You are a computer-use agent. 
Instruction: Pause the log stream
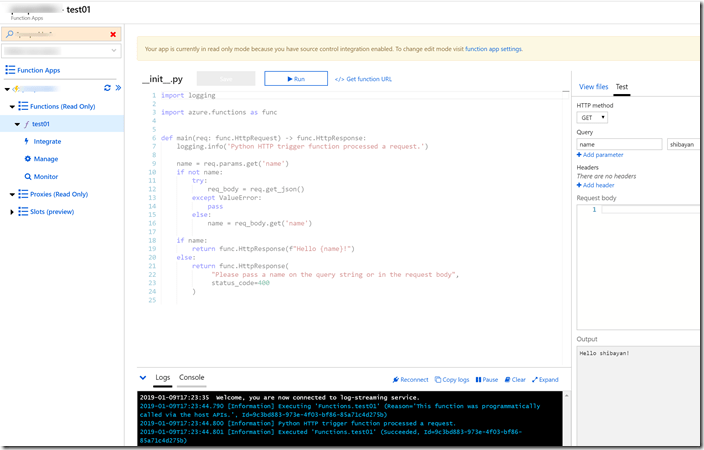[x=486, y=380]
